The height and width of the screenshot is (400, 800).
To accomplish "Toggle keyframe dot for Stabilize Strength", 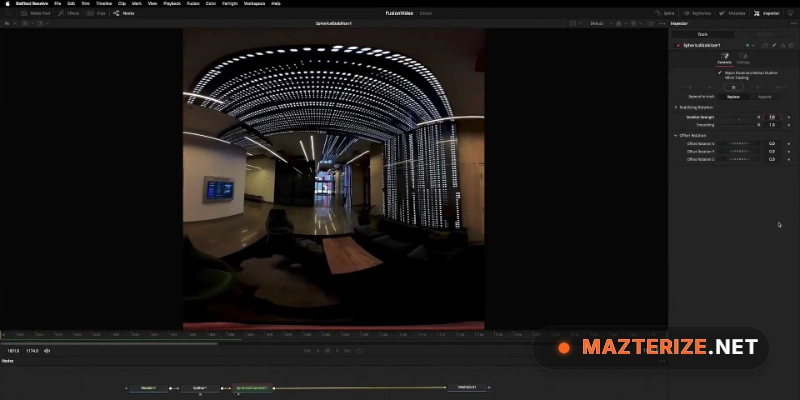I will (789, 117).
